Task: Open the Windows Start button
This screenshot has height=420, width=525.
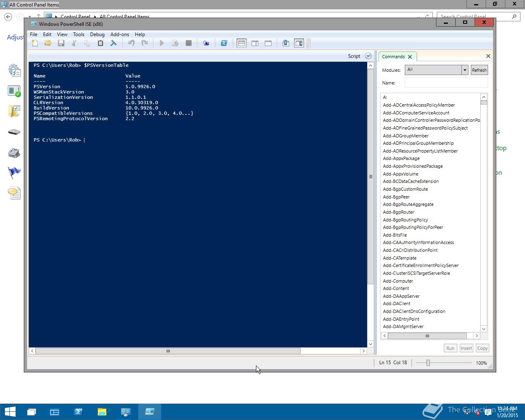Action: point(10,411)
